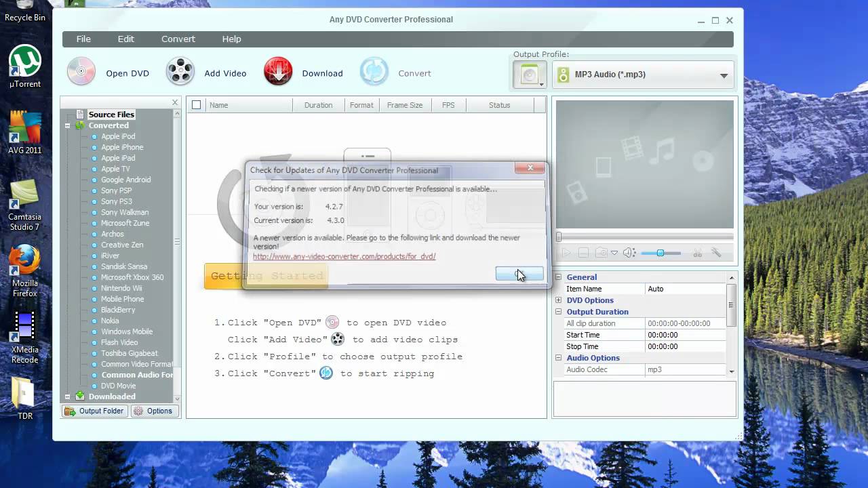The image size is (868, 488).
Task: Open Camtasia Studio 7 desktop icon
Action: pyautogui.click(x=24, y=205)
